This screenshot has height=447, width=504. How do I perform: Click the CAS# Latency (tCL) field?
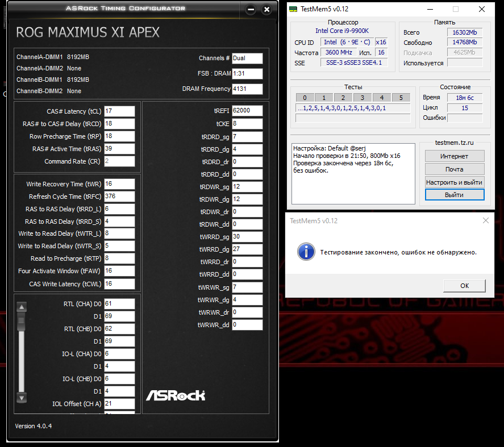point(119,111)
